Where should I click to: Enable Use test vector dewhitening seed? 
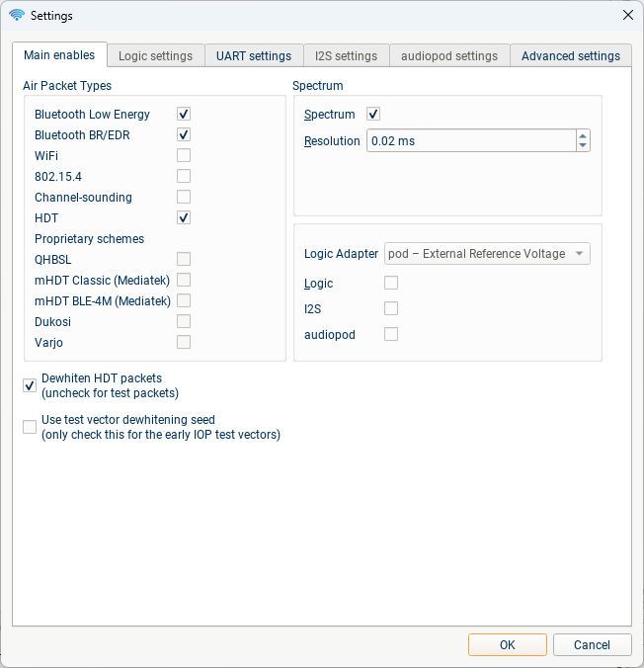tap(30, 427)
